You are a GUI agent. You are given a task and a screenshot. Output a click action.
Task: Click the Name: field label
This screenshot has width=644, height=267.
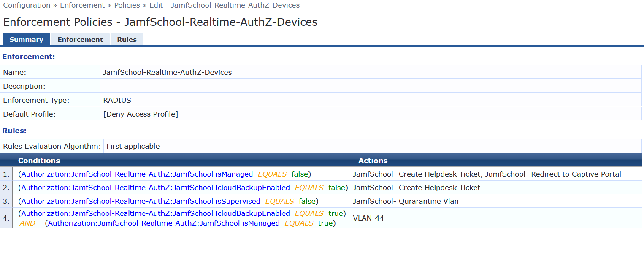click(x=15, y=72)
